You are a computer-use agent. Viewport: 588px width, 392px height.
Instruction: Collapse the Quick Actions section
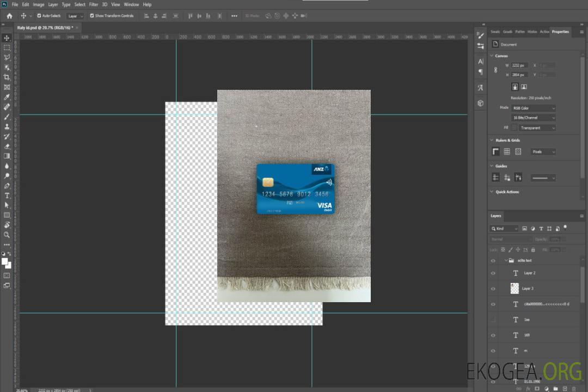[x=492, y=192]
